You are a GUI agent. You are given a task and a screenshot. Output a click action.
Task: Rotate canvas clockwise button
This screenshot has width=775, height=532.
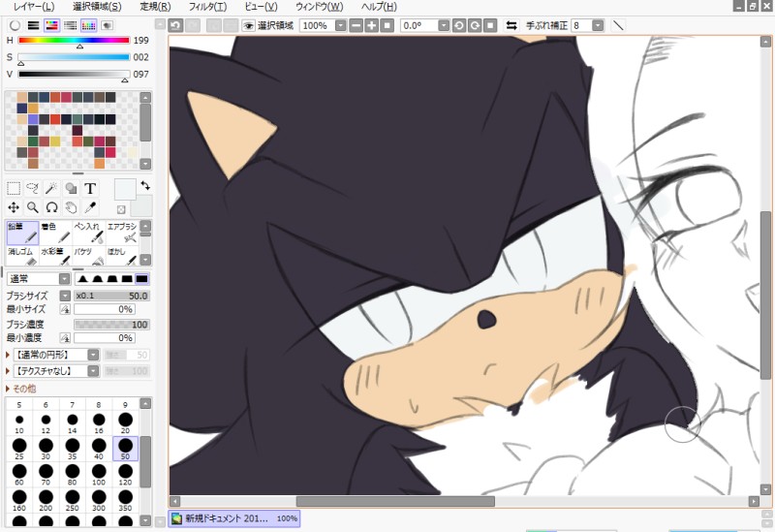click(x=475, y=26)
